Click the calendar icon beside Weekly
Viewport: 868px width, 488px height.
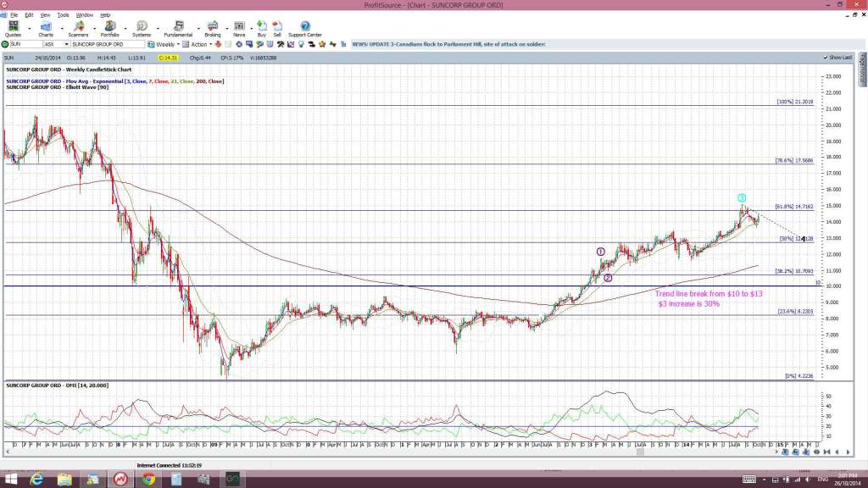(151, 44)
